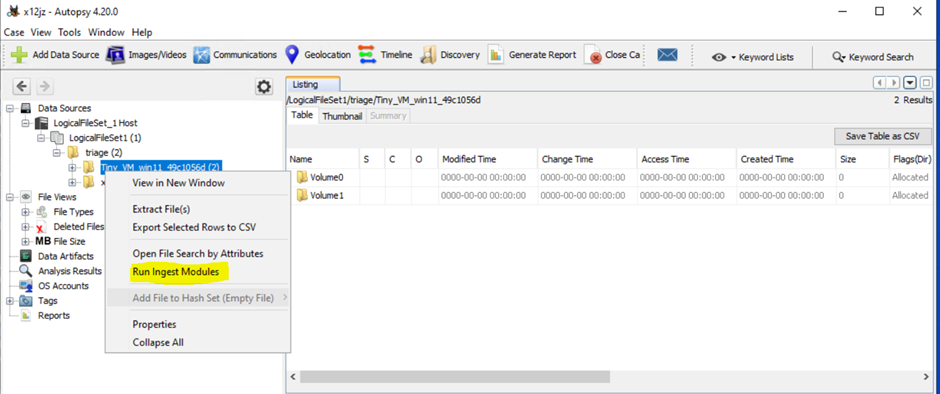Viewport: 940px width, 394px height.
Task: Select Data Sources in tree
Action: [x=64, y=109]
